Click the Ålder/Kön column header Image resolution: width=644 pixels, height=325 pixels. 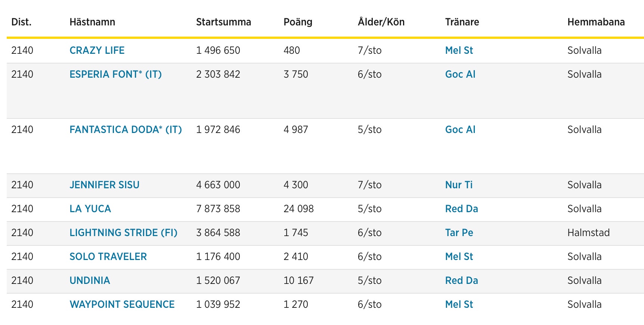381,22
